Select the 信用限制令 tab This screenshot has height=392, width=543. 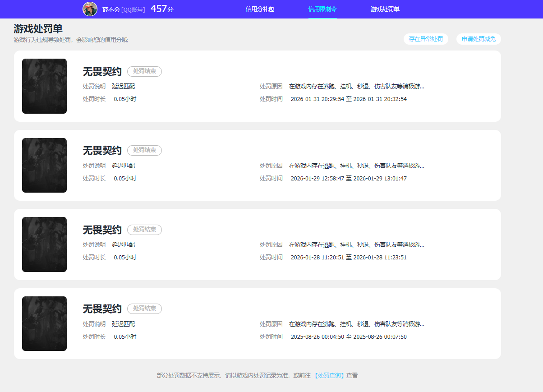point(322,9)
